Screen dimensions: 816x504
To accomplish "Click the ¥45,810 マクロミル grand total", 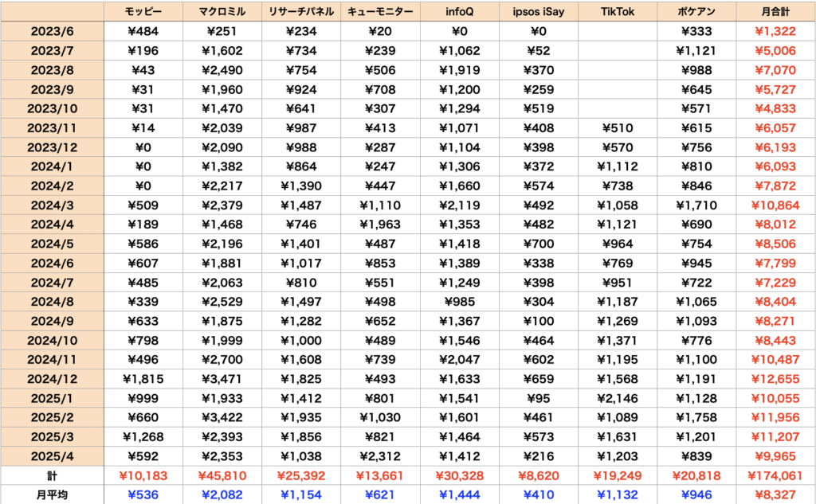I will coord(222,476).
